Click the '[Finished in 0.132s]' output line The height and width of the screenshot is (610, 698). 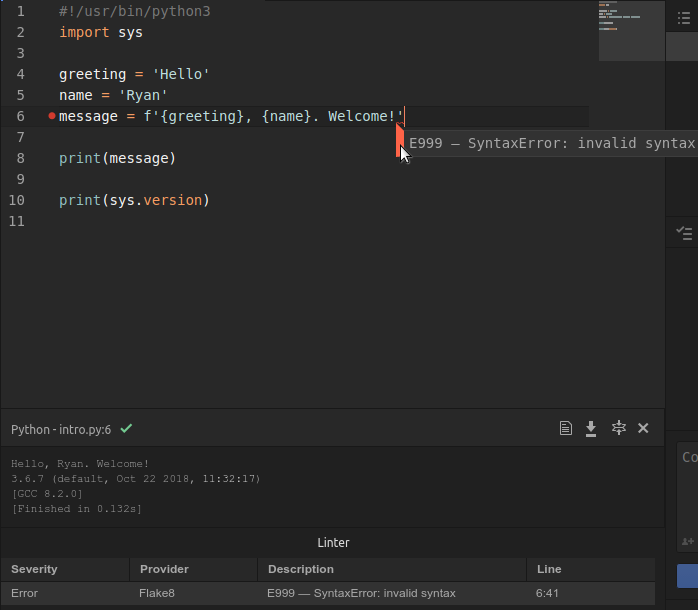pos(77,509)
